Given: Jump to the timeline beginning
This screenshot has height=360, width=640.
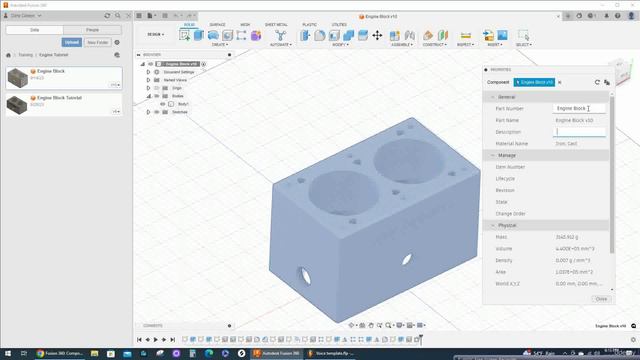Looking at the screenshot, I should 139,340.
